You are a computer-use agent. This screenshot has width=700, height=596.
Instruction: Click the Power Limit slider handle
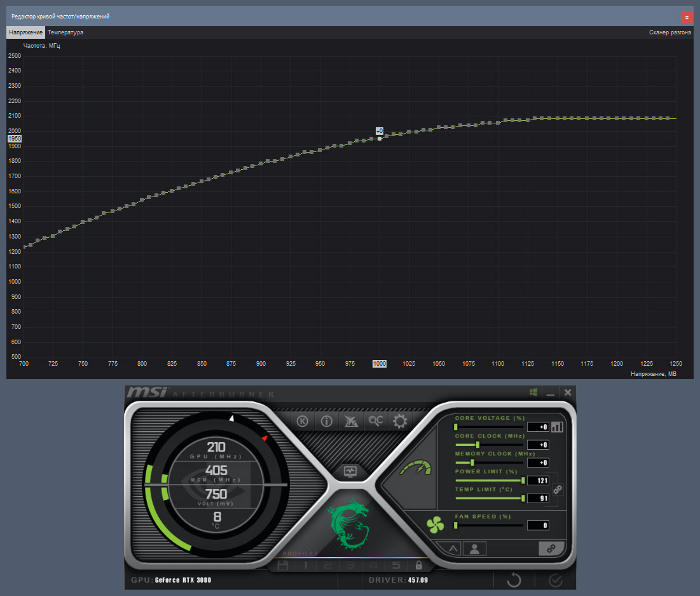coord(523,481)
